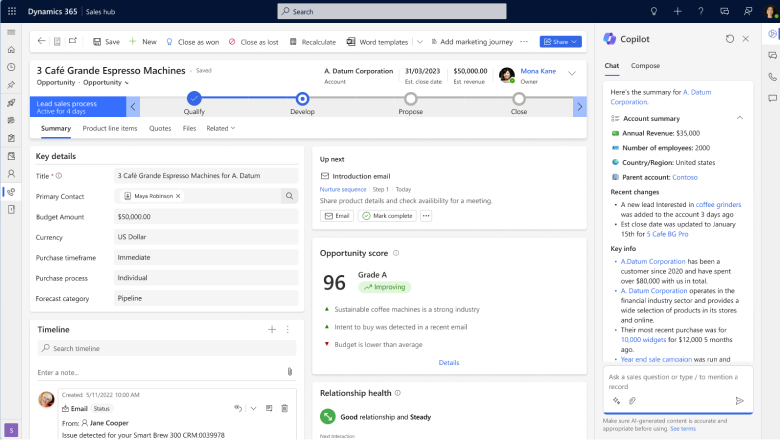Click opportunity score info icon
Viewport: 780px width, 440px height.
[396, 253]
